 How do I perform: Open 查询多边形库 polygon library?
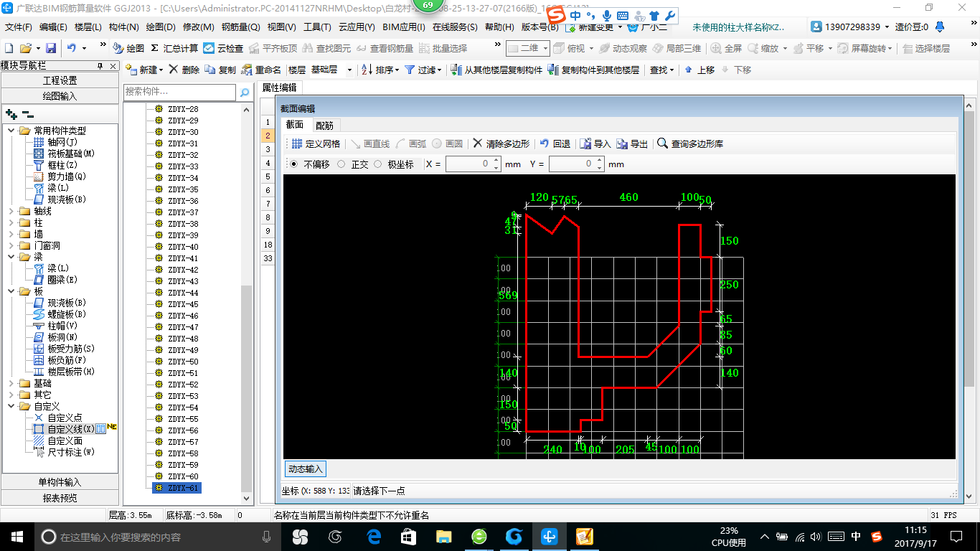(x=690, y=143)
